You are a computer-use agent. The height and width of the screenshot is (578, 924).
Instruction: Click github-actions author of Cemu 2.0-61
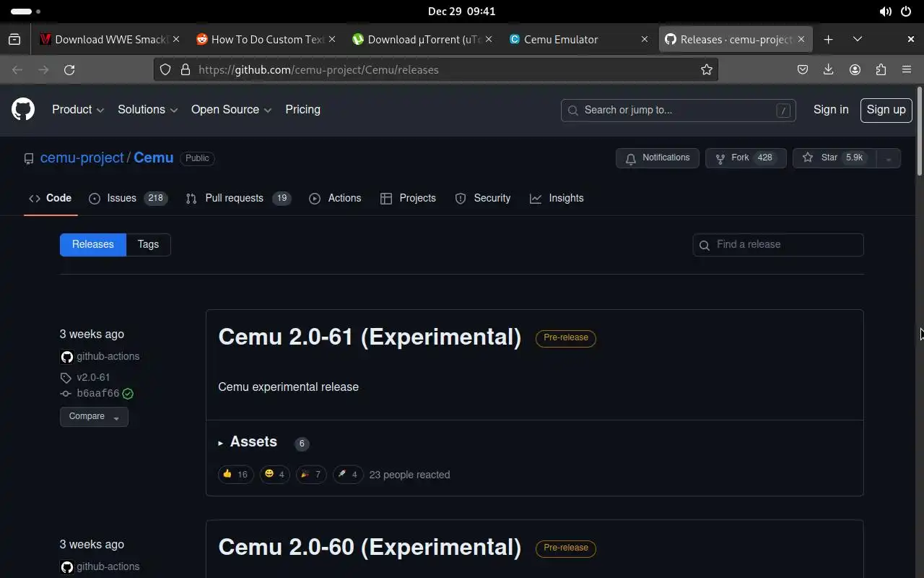108,356
